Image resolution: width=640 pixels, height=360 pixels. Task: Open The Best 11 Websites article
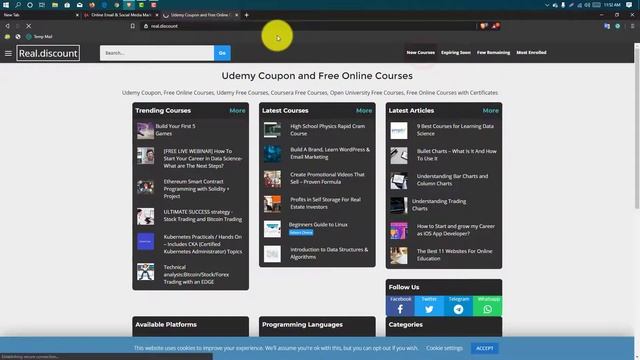[454, 255]
